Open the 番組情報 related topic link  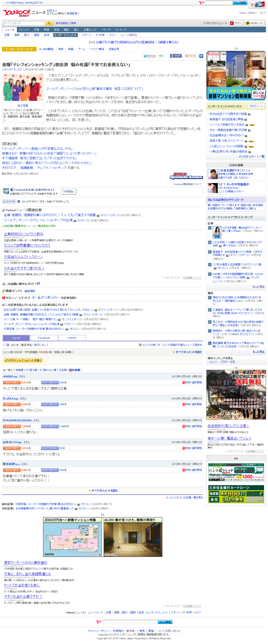pos(30,291)
